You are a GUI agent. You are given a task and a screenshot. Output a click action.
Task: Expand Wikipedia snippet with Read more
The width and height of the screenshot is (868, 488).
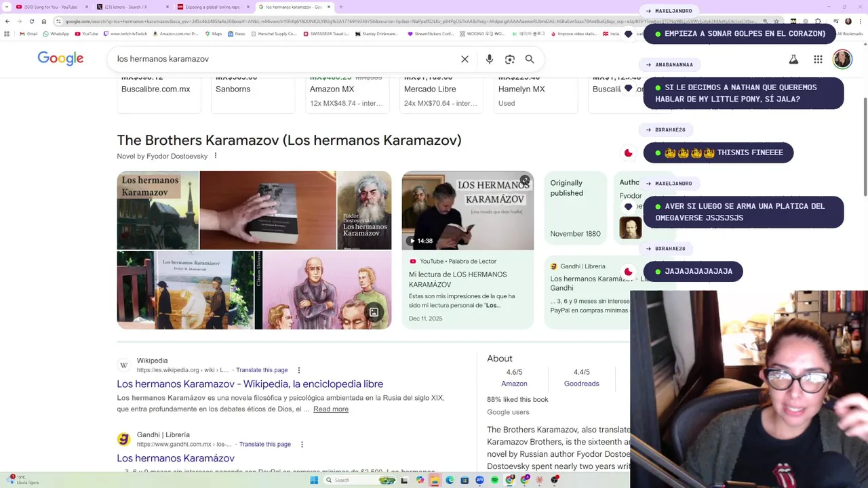point(331,409)
